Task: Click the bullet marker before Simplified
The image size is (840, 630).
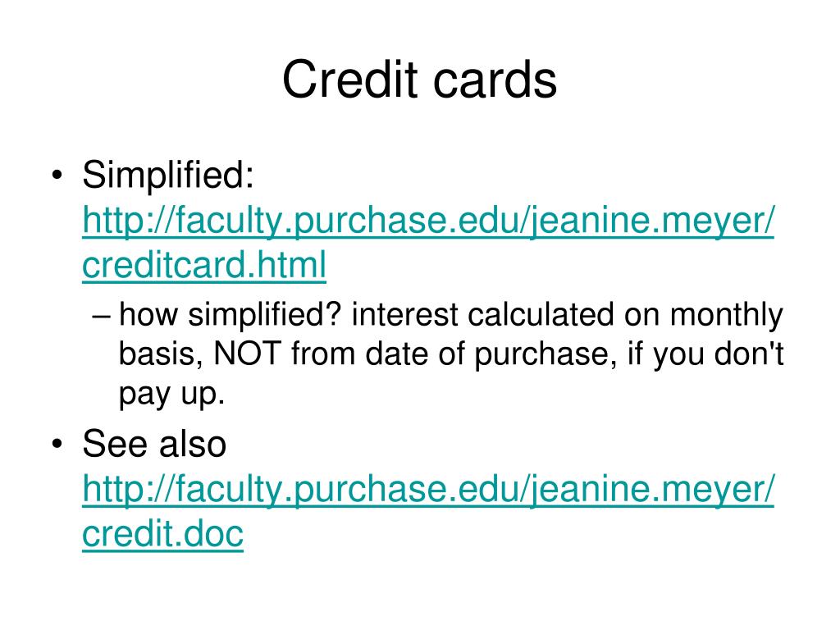Action: click(57, 176)
